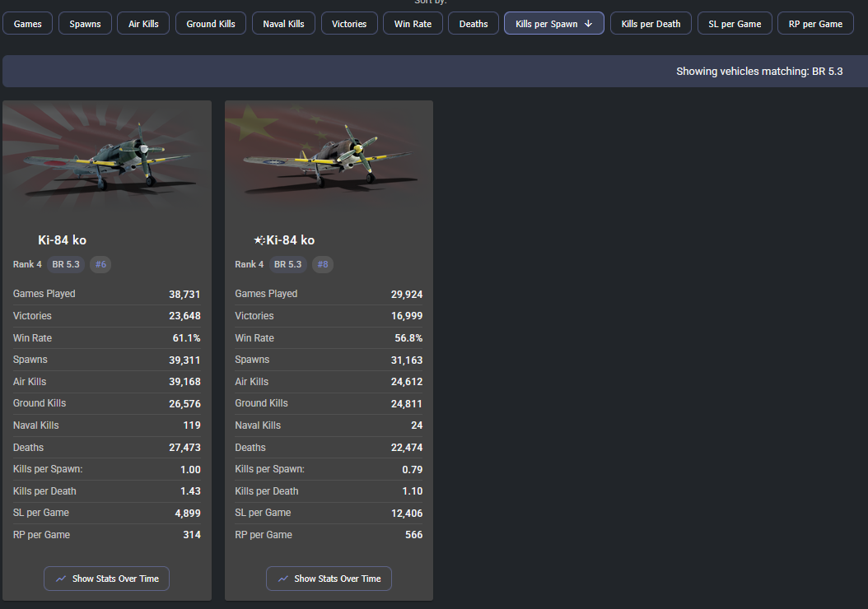
Task: Sort vehicles by Naval Kills
Action: click(x=283, y=24)
